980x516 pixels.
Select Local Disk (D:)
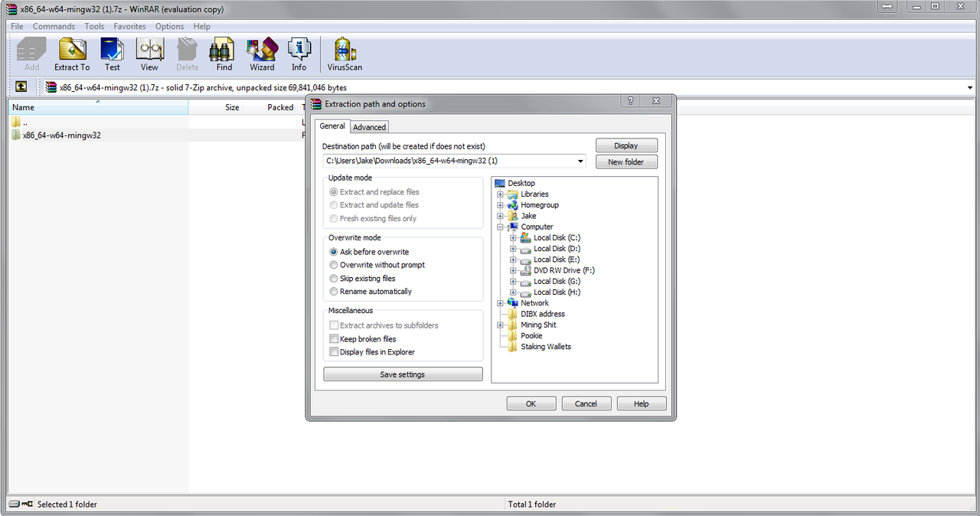point(557,248)
